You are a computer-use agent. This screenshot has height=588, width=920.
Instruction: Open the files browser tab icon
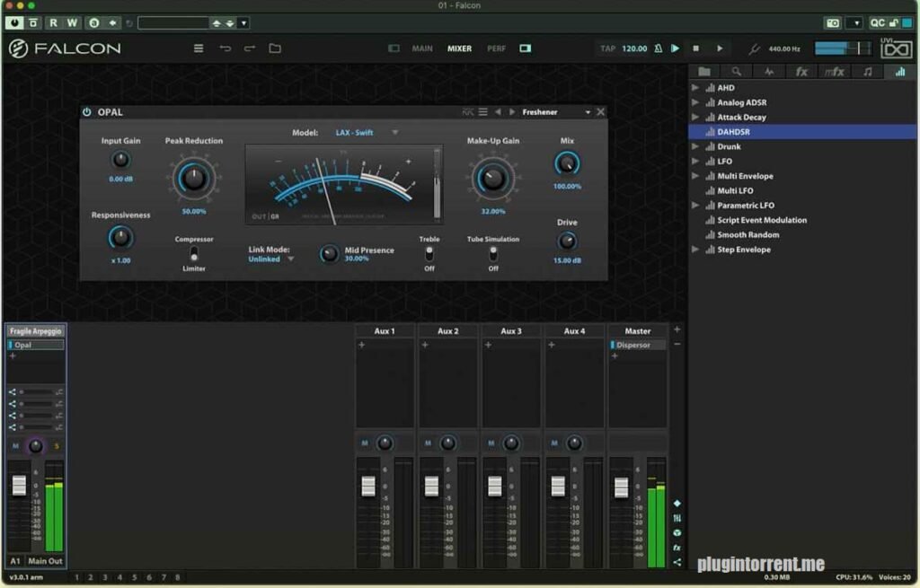[704, 72]
